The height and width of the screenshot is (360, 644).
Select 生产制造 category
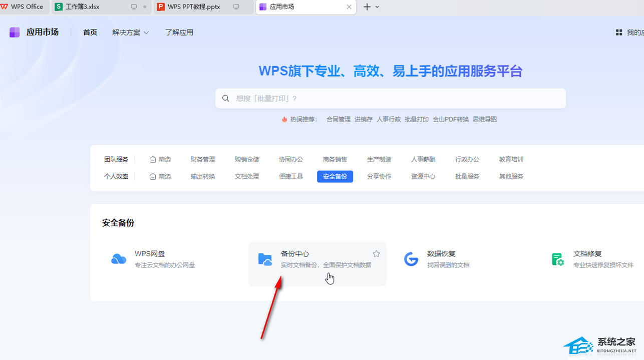click(x=379, y=160)
